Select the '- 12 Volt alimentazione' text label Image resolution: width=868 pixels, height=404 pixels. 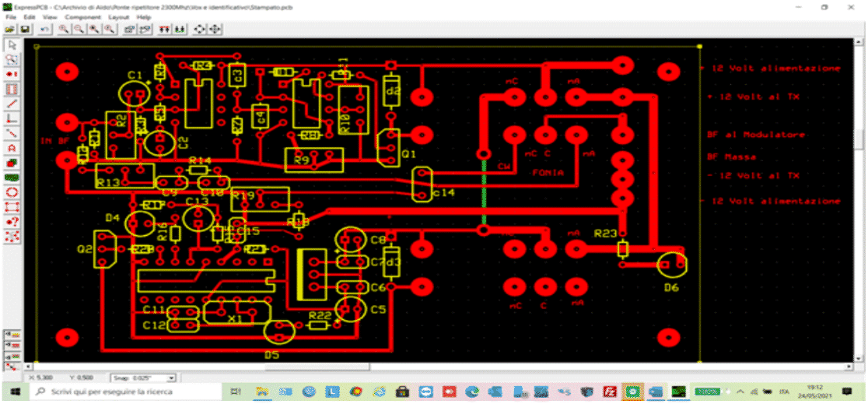(x=771, y=201)
